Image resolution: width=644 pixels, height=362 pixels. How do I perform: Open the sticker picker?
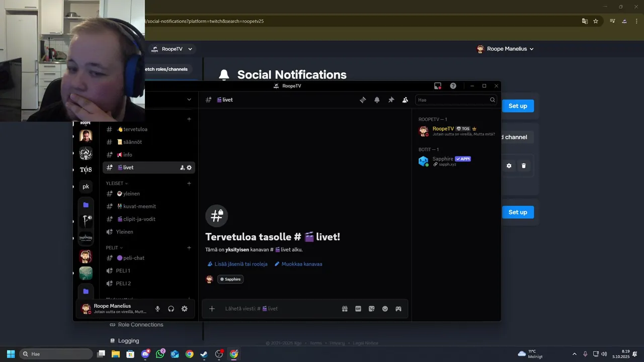click(x=372, y=309)
